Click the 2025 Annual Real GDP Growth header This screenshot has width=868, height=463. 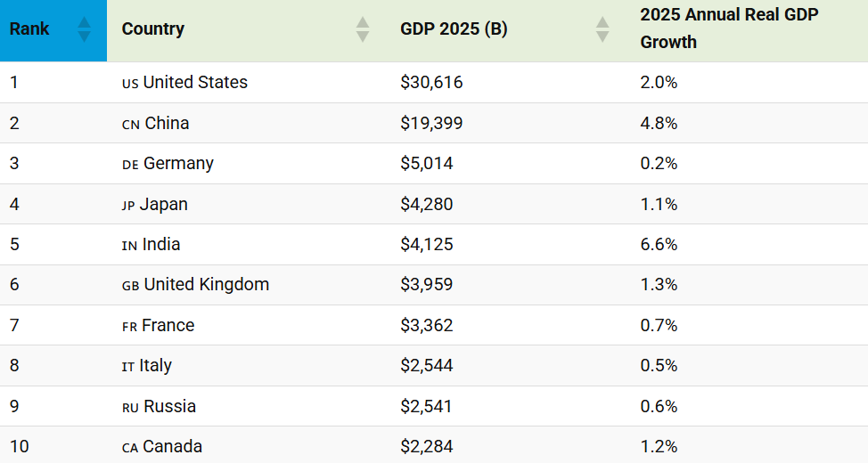click(x=729, y=28)
